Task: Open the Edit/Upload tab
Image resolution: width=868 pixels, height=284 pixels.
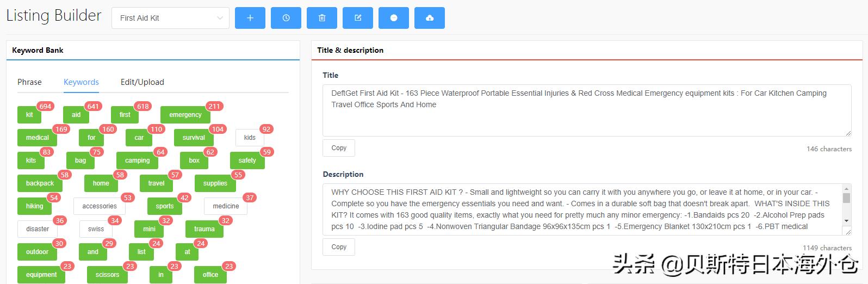Action: click(x=142, y=82)
